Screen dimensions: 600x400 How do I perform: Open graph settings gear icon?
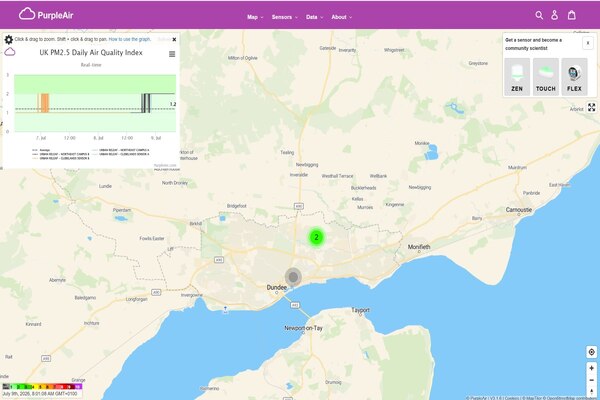coord(8,39)
